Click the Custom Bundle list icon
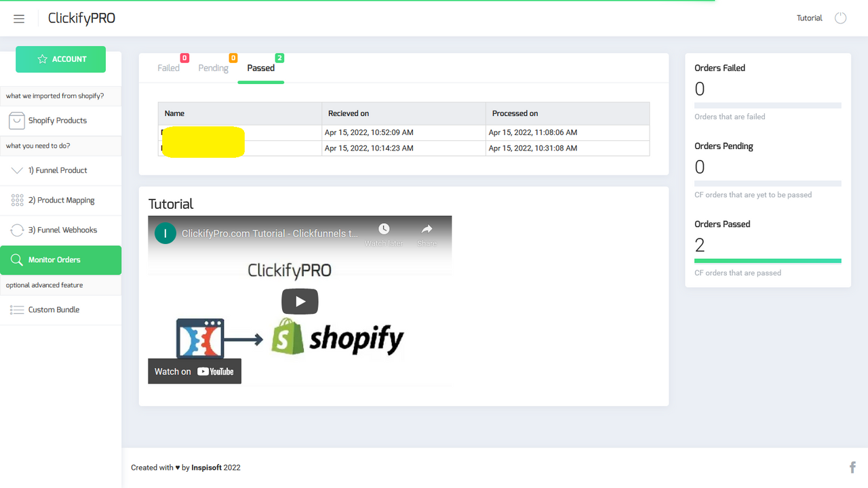 pos(17,310)
